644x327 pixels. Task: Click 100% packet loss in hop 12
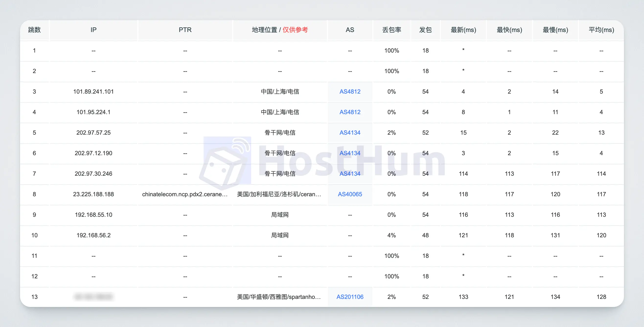pos(391,276)
